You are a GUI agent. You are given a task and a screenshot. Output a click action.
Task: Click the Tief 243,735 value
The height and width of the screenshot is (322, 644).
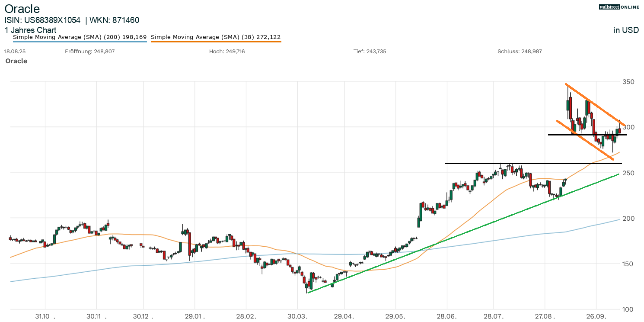click(x=370, y=51)
